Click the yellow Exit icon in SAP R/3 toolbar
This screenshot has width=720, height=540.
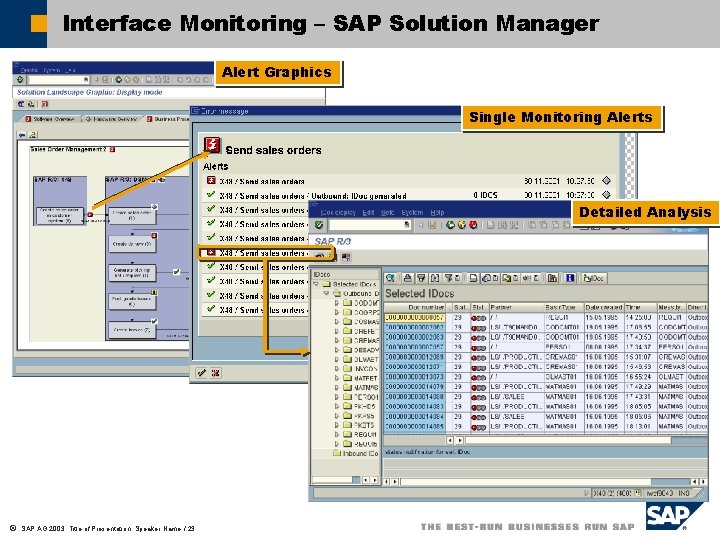461,225
